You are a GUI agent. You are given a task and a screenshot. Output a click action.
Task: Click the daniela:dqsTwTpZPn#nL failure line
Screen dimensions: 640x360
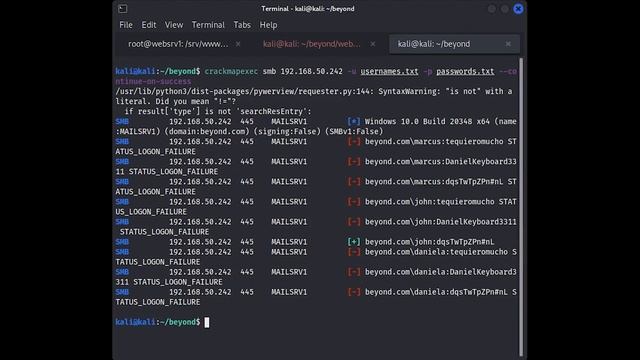316,297
